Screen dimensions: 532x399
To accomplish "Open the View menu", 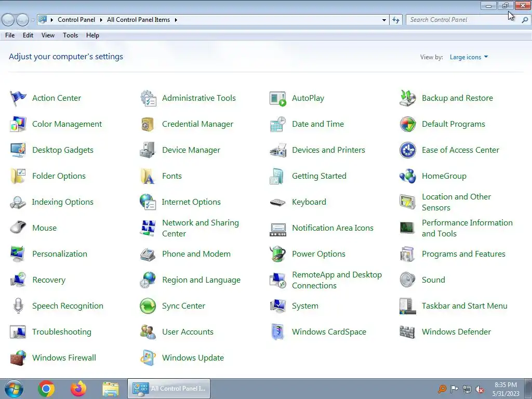I will (48, 35).
